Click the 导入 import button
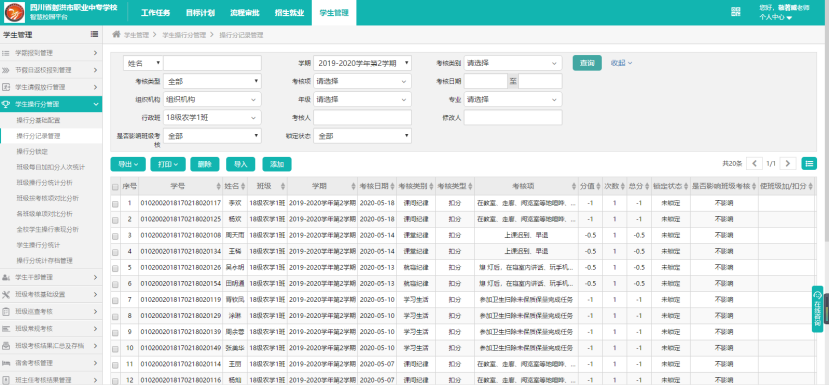This screenshot has width=830, height=386. 241,164
